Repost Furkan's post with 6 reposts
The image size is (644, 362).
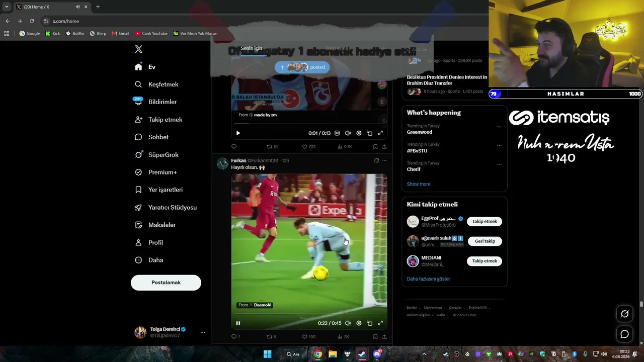[271, 337]
